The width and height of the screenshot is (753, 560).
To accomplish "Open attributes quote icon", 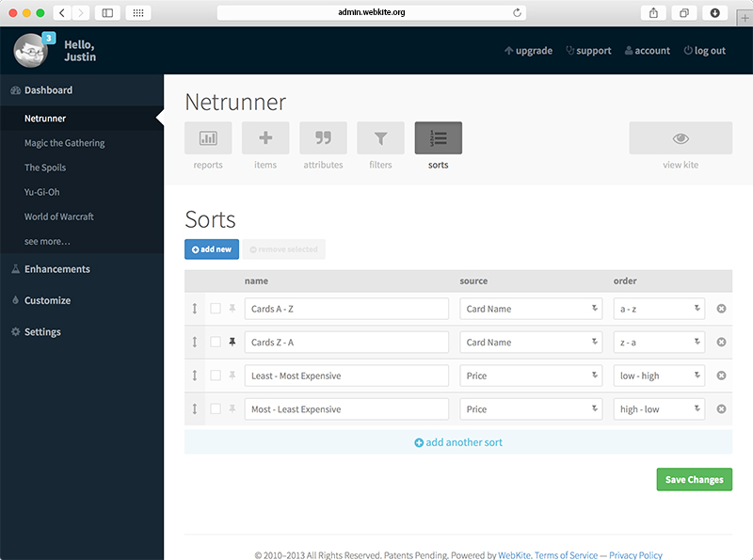I will tap(323, 138).
